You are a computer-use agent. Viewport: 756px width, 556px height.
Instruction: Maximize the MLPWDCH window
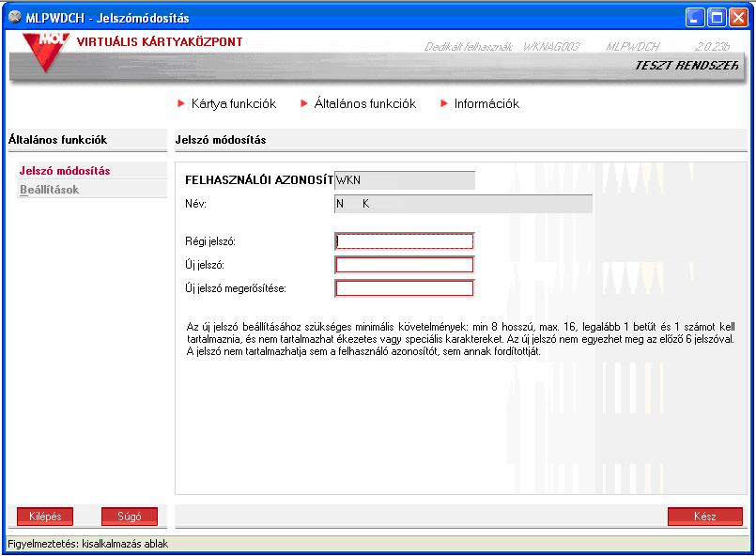click(717, 18)
